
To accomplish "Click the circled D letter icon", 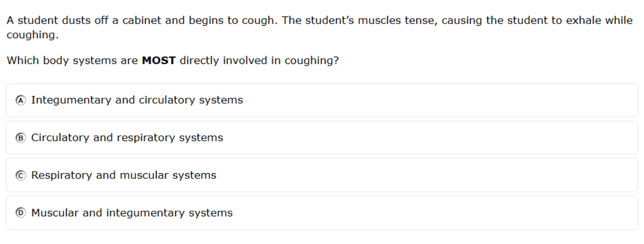I will [x=21, y=213].
